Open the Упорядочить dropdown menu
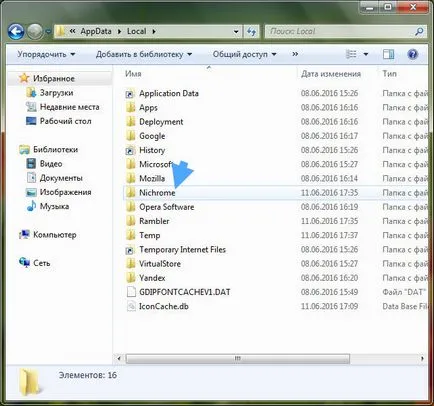The height and width of the screenshot is (406, 434). coord(46,54)
